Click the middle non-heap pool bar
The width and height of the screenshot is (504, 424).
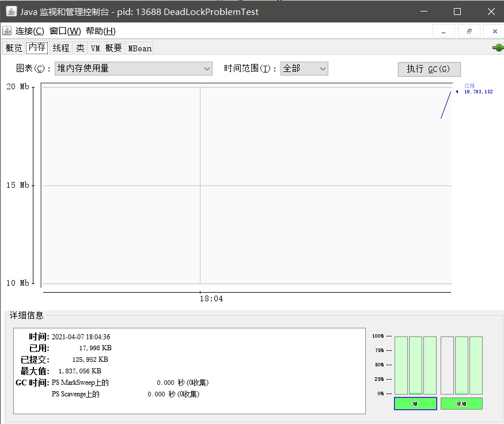[461, 365]
